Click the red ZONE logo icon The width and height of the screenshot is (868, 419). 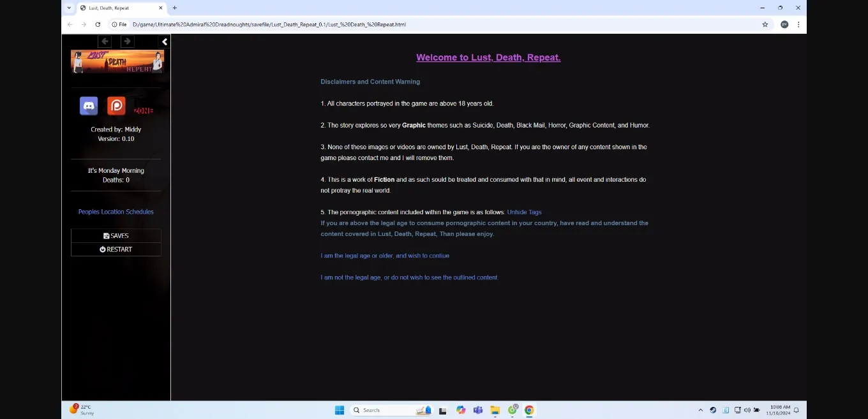(144, 110)
